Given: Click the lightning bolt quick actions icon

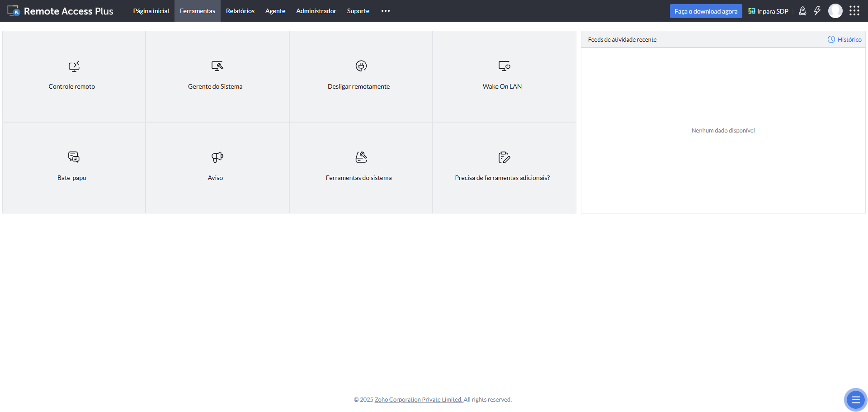Looking at the screenshot, I should click(x=817, y=11).
